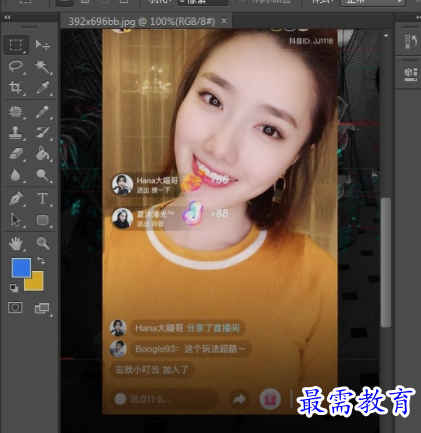Click the 忘我小叮当 加入了 text in the canvas
Viewport: 421px width, 433px height.
click(x=152, y=369)
